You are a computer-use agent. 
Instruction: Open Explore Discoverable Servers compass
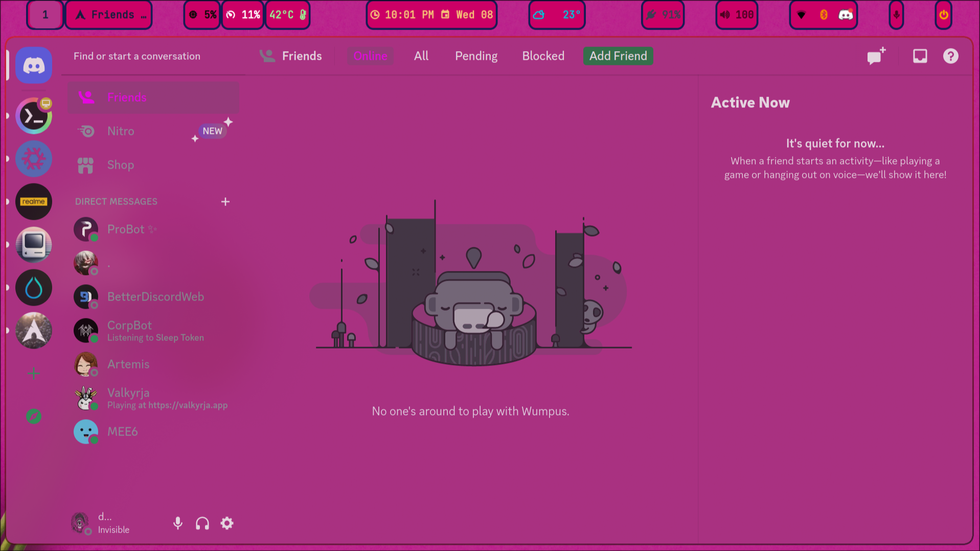(33, 417)
